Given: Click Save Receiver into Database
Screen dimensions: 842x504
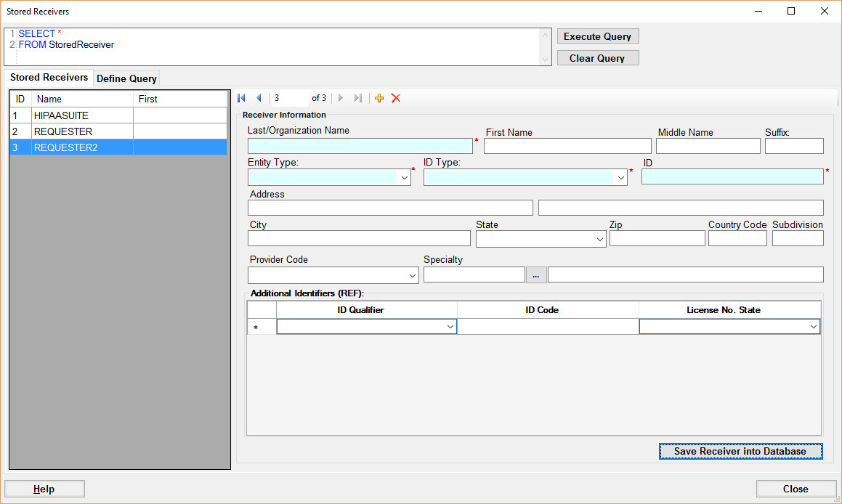Looking at the screenshot, I should (740, 451).
